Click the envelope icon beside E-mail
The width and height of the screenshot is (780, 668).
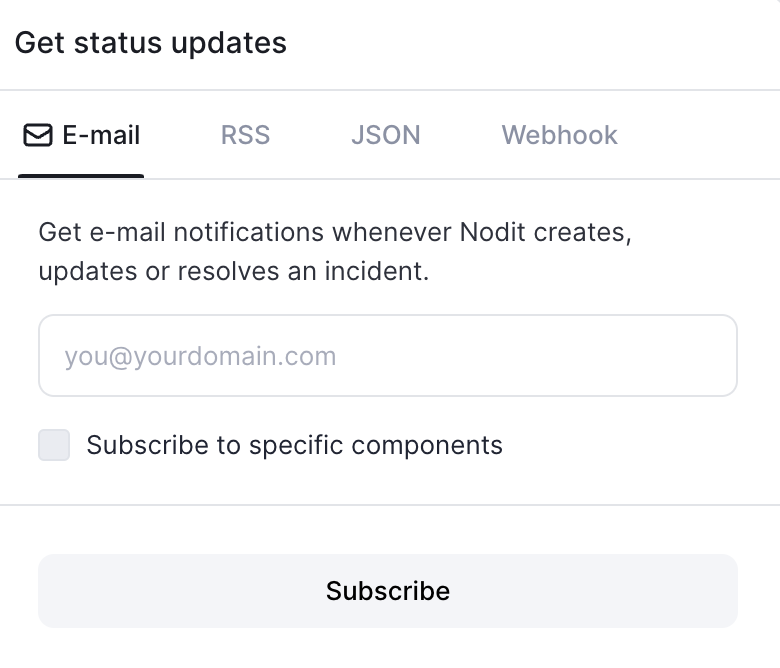(38, 135)
